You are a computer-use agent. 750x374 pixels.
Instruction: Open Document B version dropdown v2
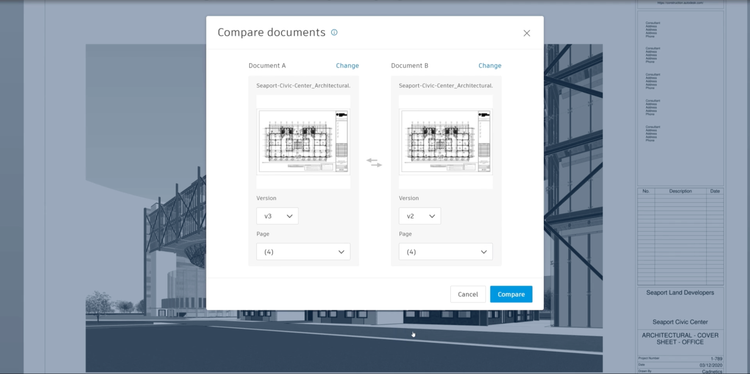click(x=420, y=216)
